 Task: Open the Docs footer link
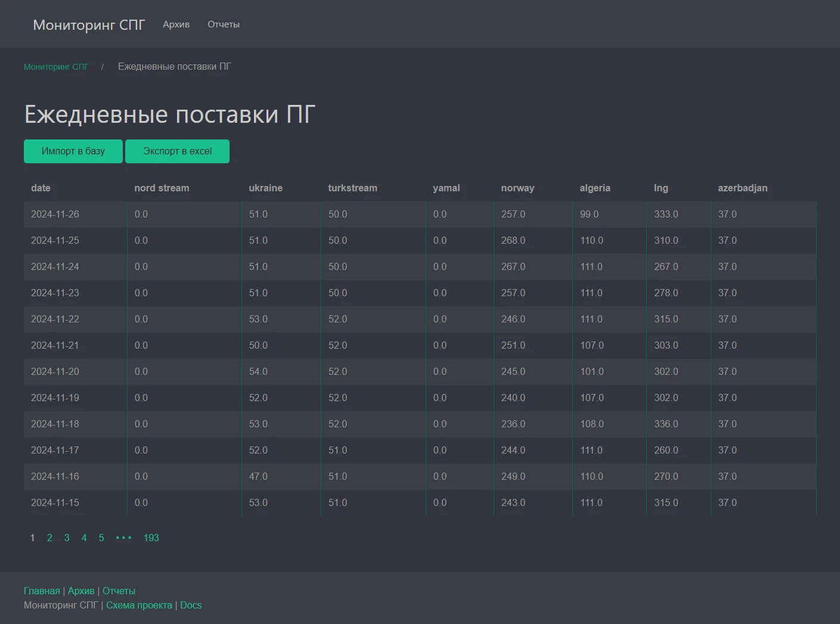tap(191, 605)
